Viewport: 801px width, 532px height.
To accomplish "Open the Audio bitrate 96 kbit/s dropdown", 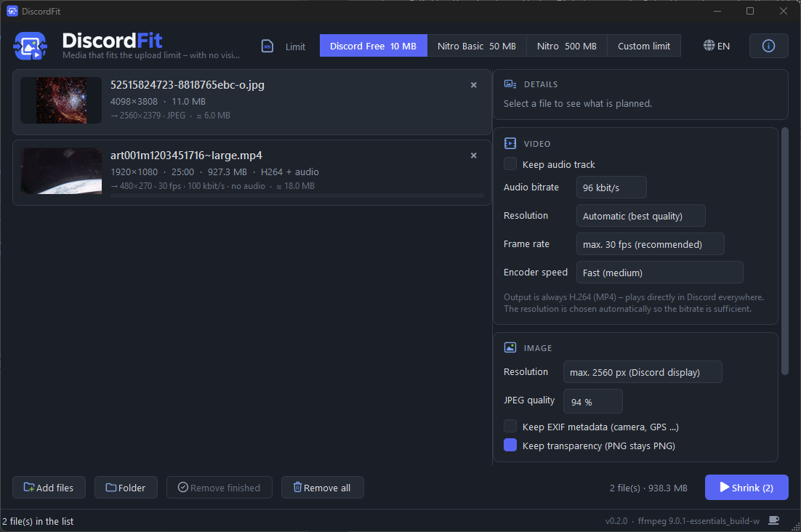I will [611, 188].
